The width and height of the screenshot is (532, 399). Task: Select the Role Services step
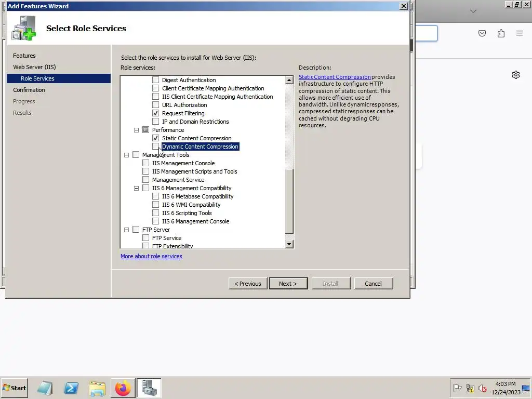pos(59,78)
